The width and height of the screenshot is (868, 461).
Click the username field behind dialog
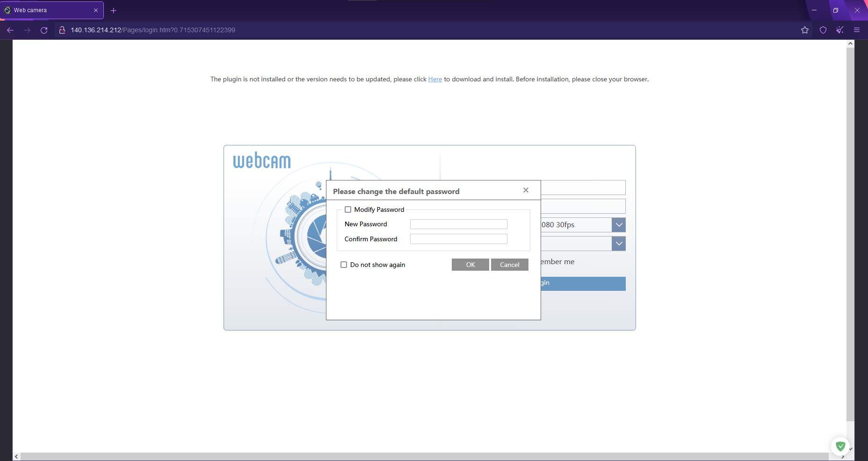[x=583, y=187]
